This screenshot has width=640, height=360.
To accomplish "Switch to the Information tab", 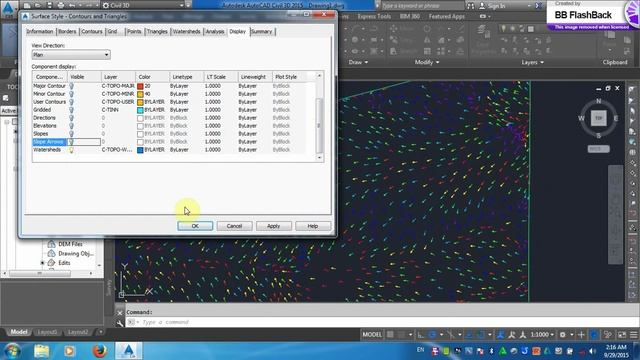I will (x=40, y=31).
